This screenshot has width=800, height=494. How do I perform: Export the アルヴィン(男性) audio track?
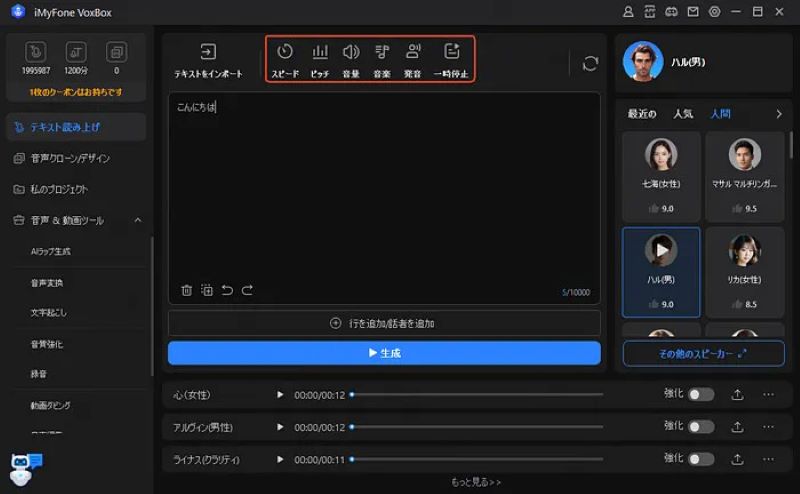[737, 427]
